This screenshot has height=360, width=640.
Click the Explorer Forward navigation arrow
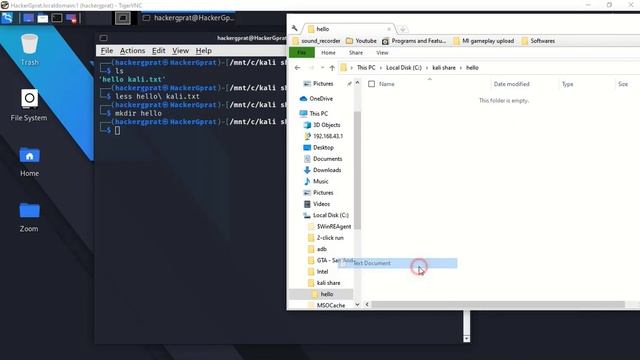pos(311,68)
